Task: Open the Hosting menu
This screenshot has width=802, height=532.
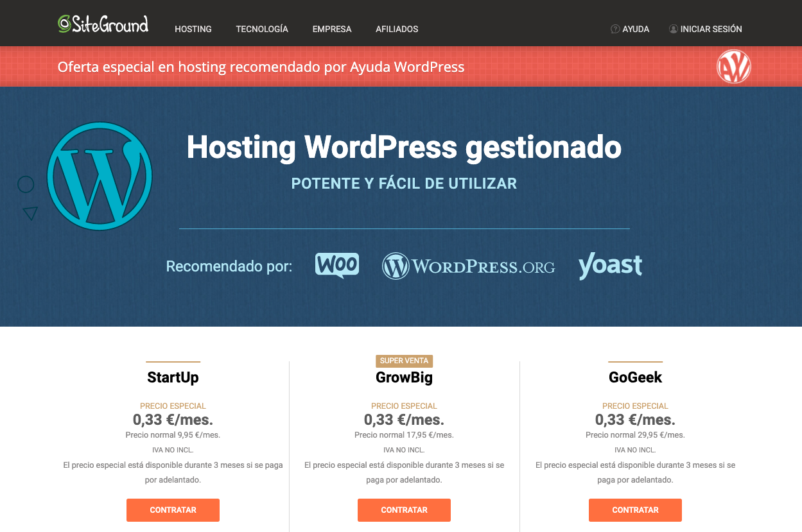Action: coord(193,29)
